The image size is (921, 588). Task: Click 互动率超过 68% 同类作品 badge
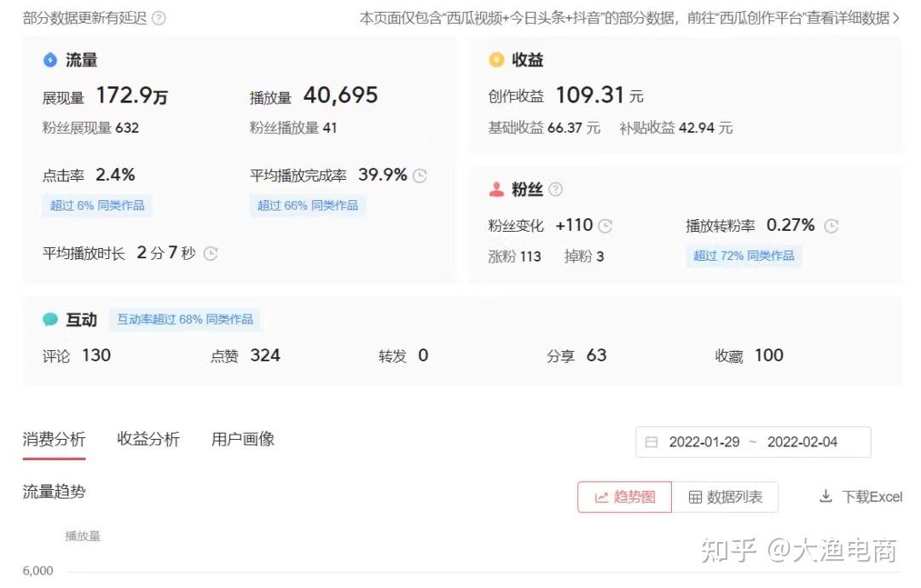pos(185,320)
